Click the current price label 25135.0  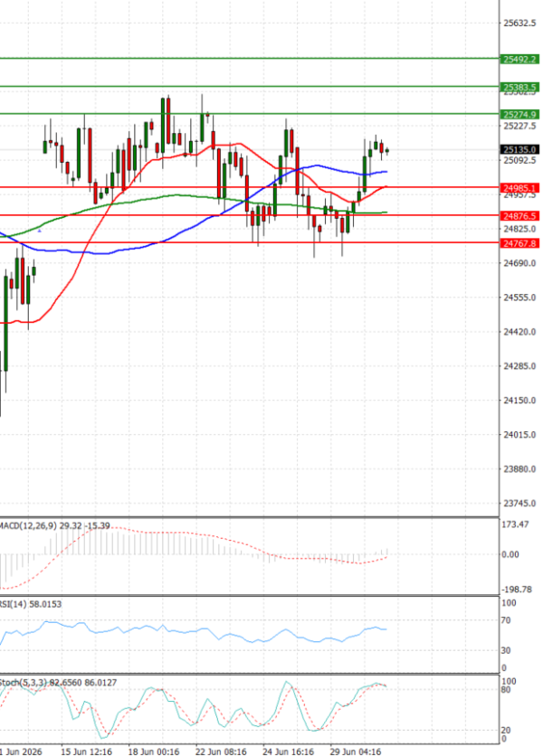519,149
